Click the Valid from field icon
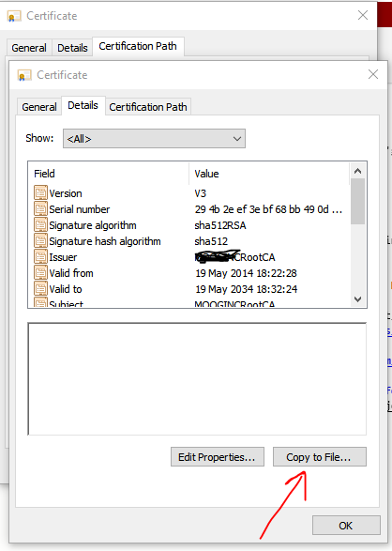This screenshot has height=551, width=392. click(40, 273)
